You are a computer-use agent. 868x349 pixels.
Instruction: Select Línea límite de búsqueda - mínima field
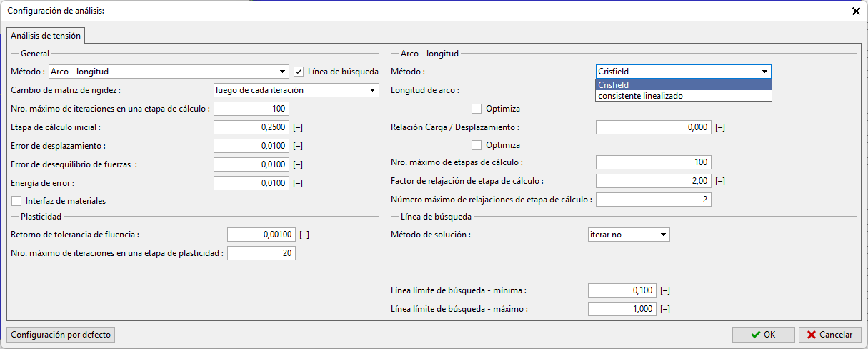(x=621, y=290)
